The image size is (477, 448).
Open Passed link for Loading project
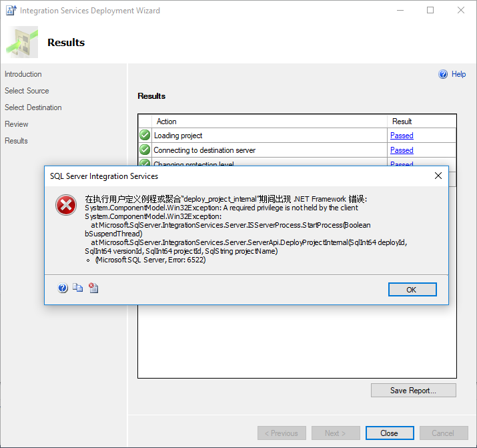pyautogui.click(x=402, y=136)
